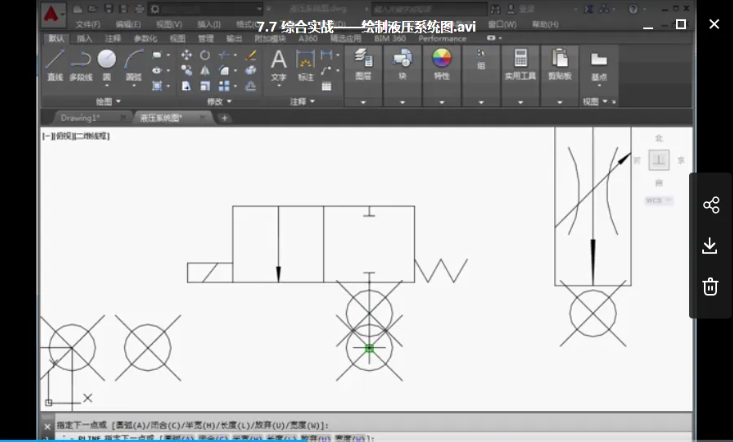The width and height of the screenshot is (733, 442).
Task: Select the Stretch tool icon
Action: click(x=186, y=86)
